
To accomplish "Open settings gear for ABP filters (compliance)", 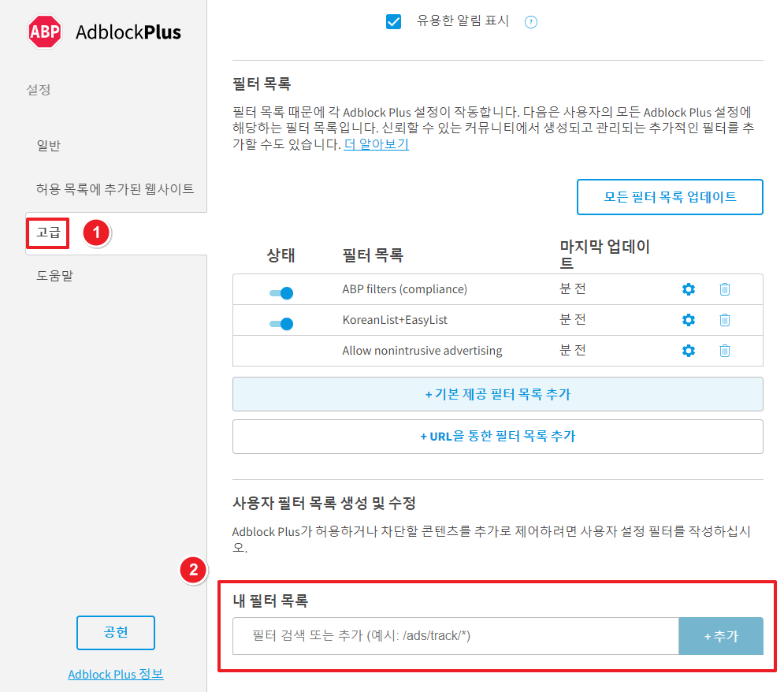I will [x=689, y=289].
